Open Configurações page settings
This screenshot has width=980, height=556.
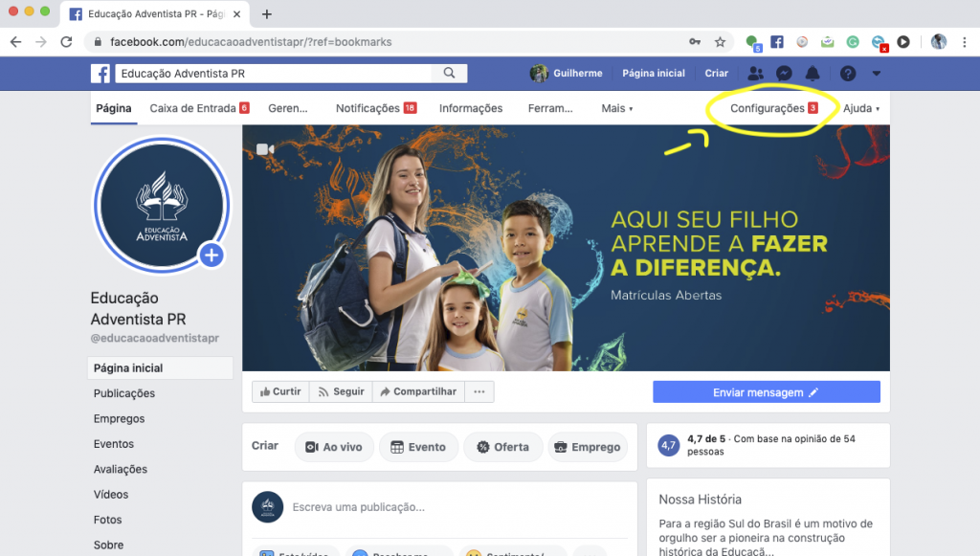773,108
